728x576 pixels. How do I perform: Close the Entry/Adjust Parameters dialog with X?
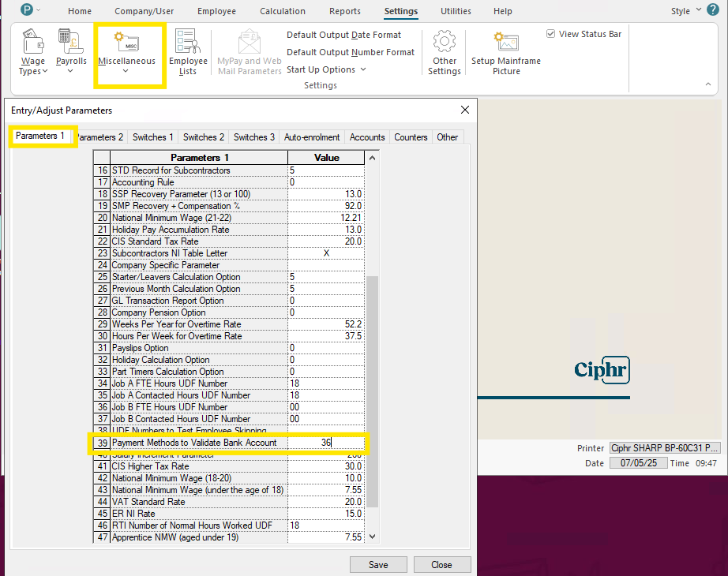pyautogui.click(x=465, y=110)
